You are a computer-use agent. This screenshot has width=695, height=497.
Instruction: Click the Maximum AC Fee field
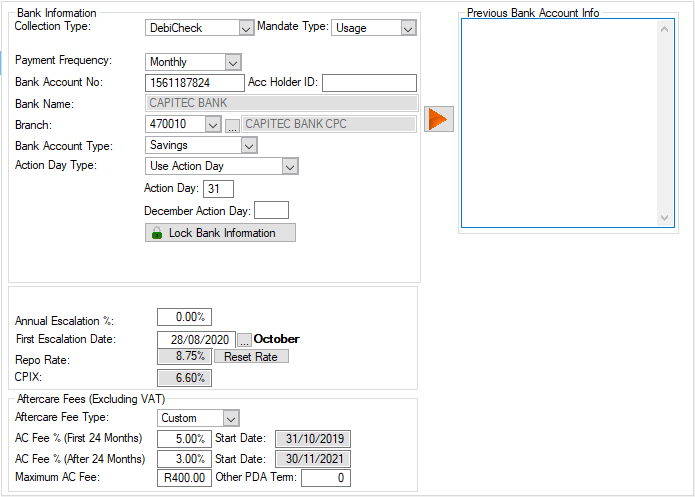[184, 478]
